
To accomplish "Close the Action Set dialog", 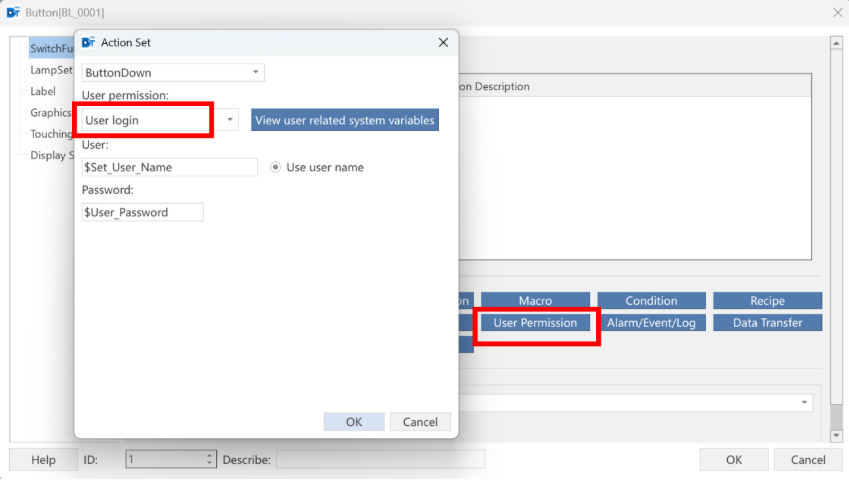I will pos(443,42).
